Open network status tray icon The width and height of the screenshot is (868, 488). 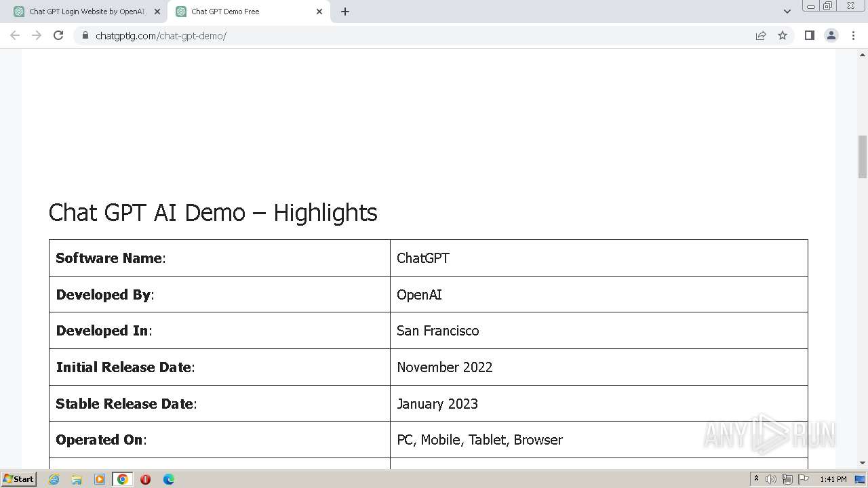[787, 479]
